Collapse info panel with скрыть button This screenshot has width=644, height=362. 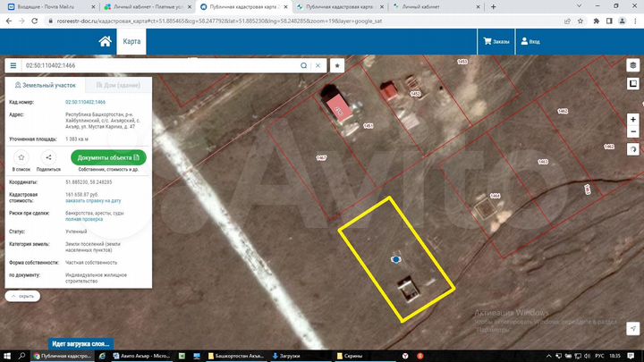tap(22, 296)
